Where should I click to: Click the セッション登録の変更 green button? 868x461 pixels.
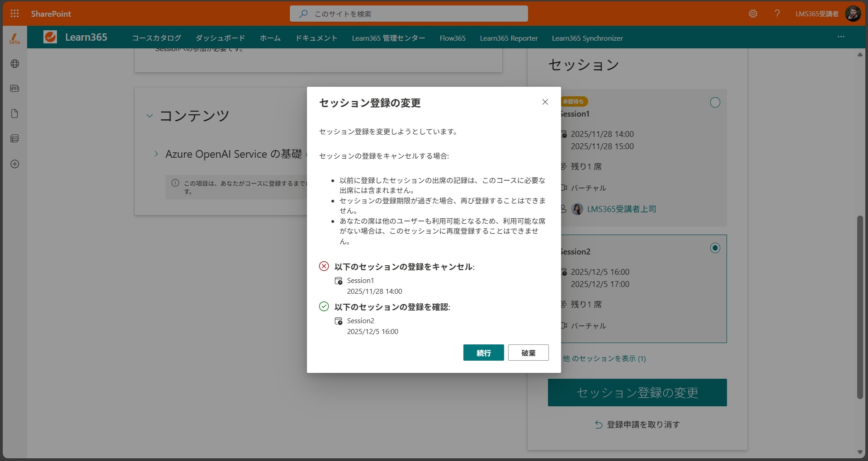(x=637, y=392)
